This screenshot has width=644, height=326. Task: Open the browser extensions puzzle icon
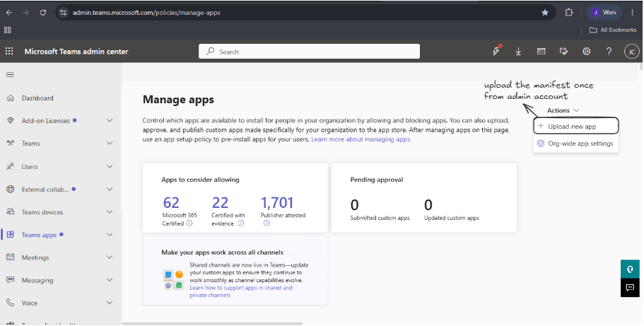coord(569,13)
